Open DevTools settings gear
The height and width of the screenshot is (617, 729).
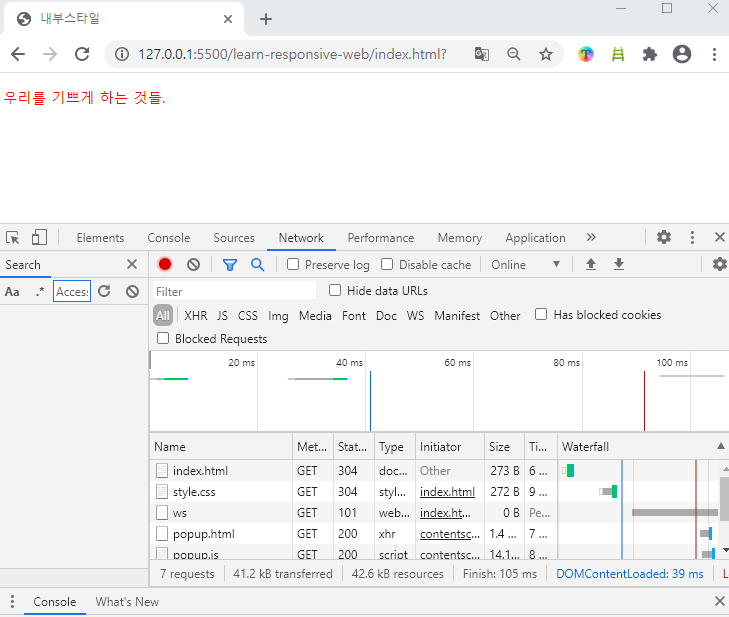[664, 237]
